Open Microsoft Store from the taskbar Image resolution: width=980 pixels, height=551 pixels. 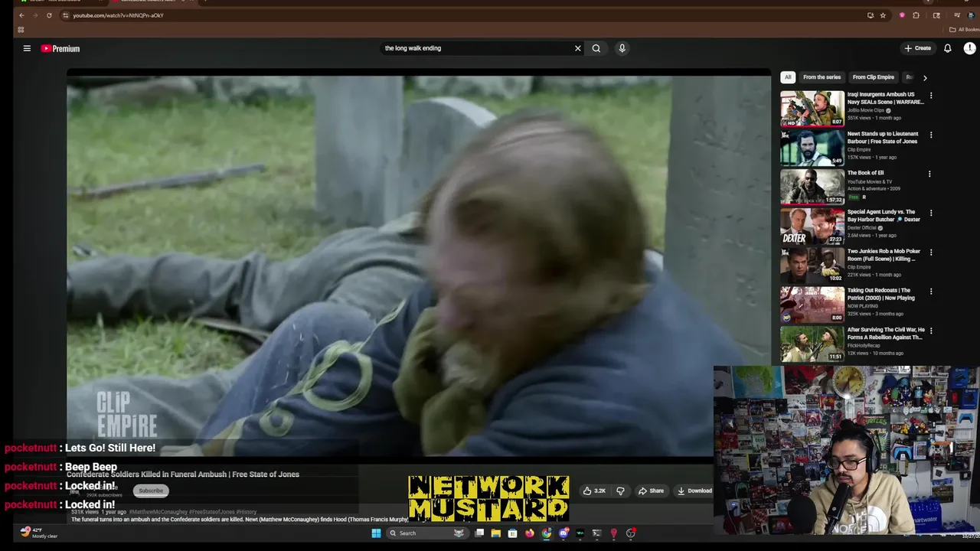point(513,533)
